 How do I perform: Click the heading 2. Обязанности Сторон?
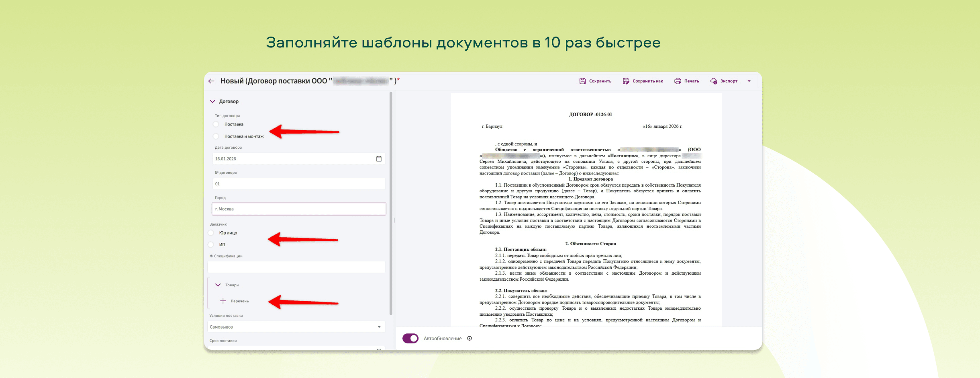point(590,244)
